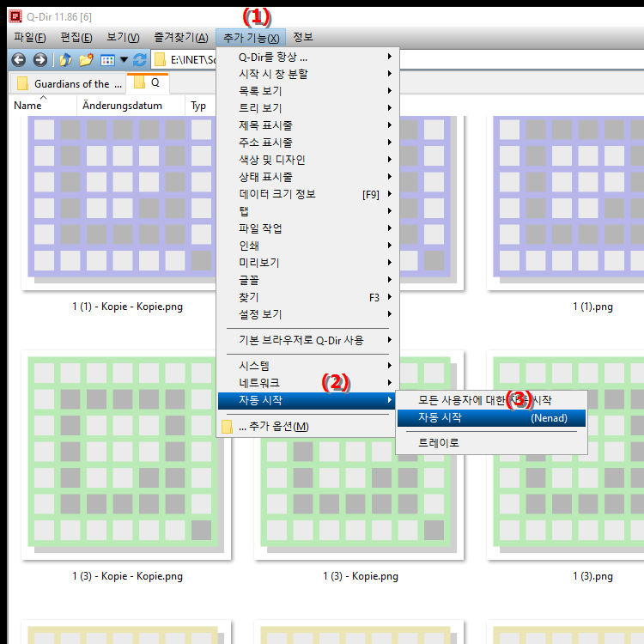The image size is (644, 644).
Task: Select thumbnail of 1 (3) - Kopie.png
Action: tap(359, 499)
